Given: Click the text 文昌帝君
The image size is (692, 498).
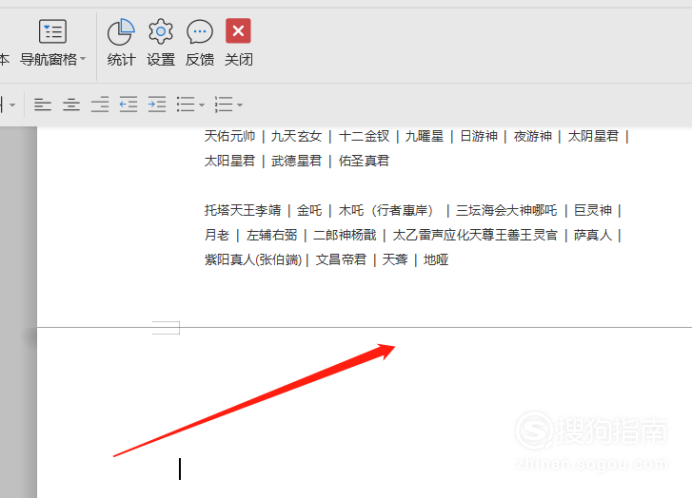Looking at the screenshot, I should (x=341, y=260).
